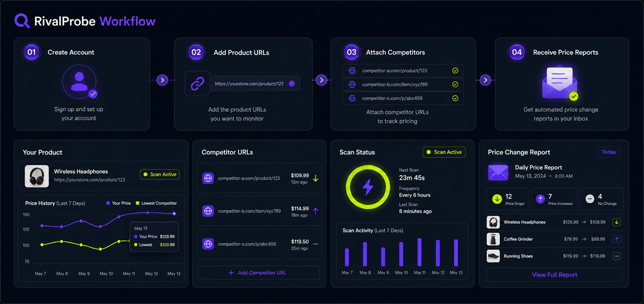Screen dimensions: 644x304
Task: Click Add Competitor URL button
Action: (259, 273)
